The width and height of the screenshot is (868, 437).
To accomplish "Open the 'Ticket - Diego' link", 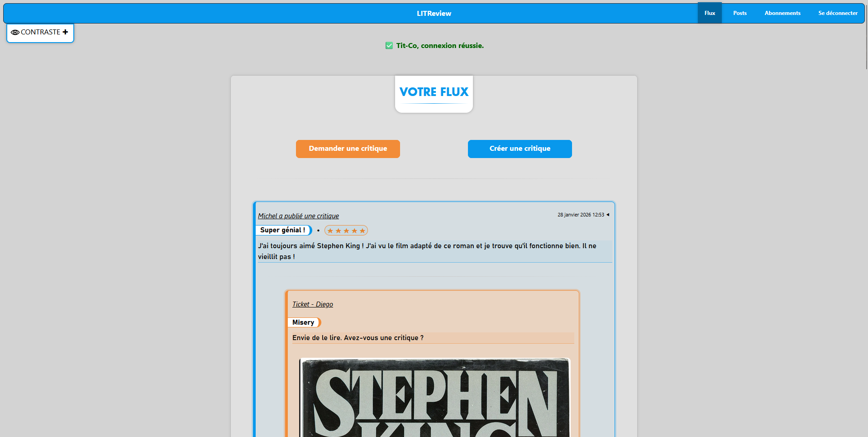I will pos(312,304).
